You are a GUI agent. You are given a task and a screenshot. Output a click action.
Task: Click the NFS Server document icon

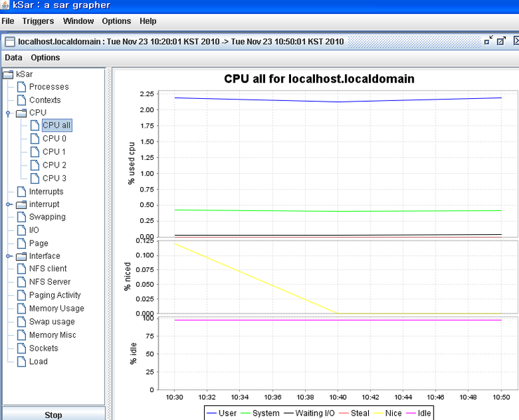tap(22, 282)
